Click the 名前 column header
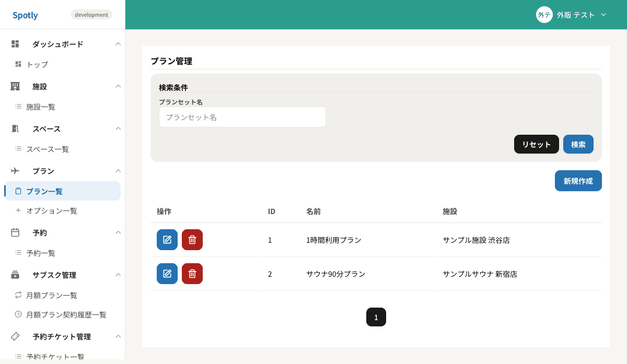Screen dimensions: 627x364 (x=313, y=211)
